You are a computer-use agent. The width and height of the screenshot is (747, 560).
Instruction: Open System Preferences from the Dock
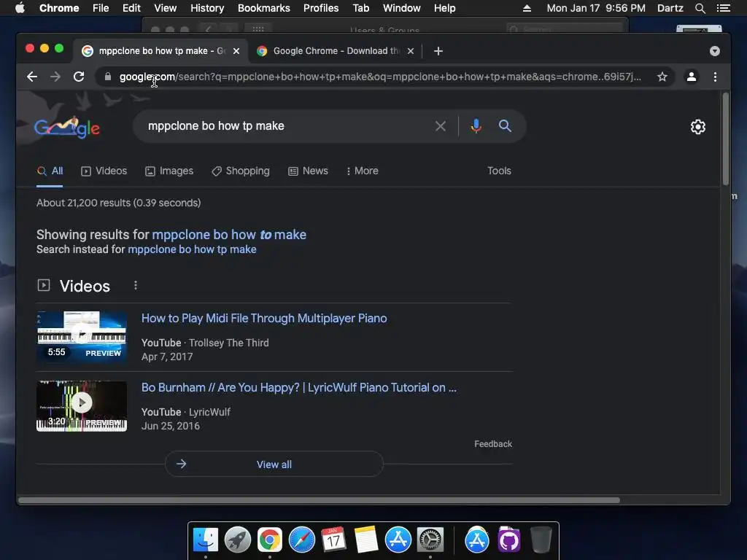[430, 540]
